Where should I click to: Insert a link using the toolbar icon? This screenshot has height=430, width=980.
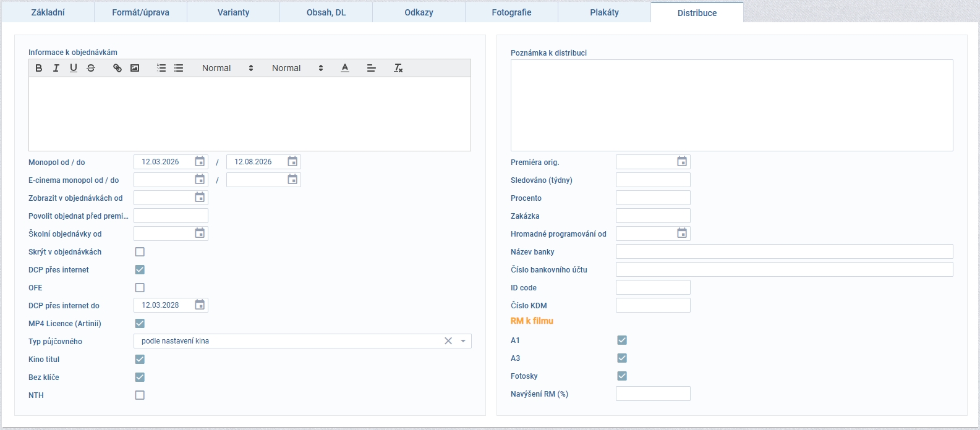click(117, 68)
